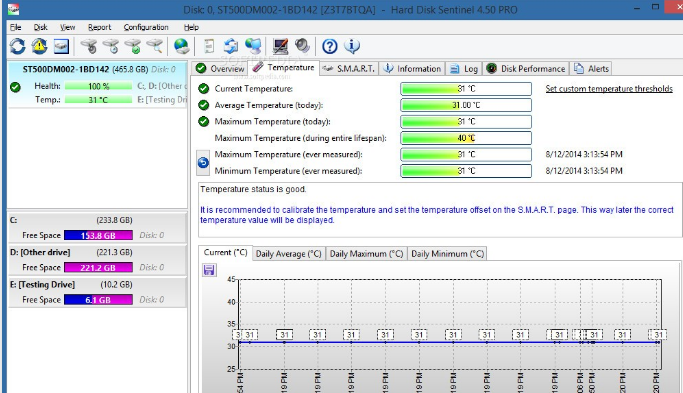683x393 pixels.
Task: Open the blue information 'i' toolbar icon
Action: point(352,46)
